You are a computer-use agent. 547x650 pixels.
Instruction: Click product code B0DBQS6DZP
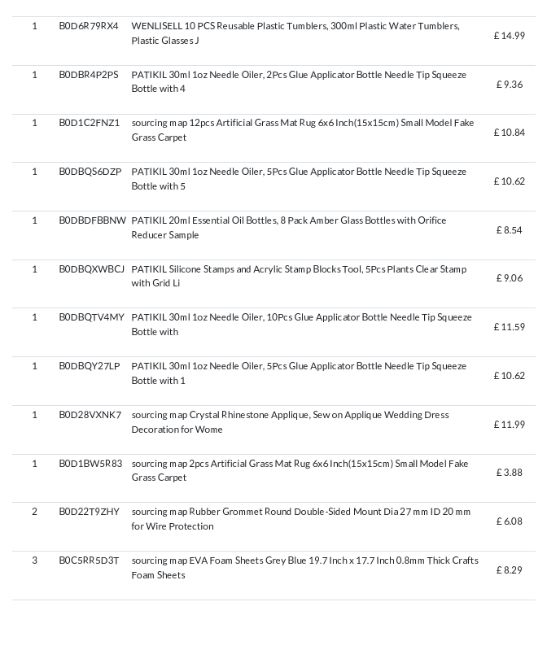coord(90,172)
